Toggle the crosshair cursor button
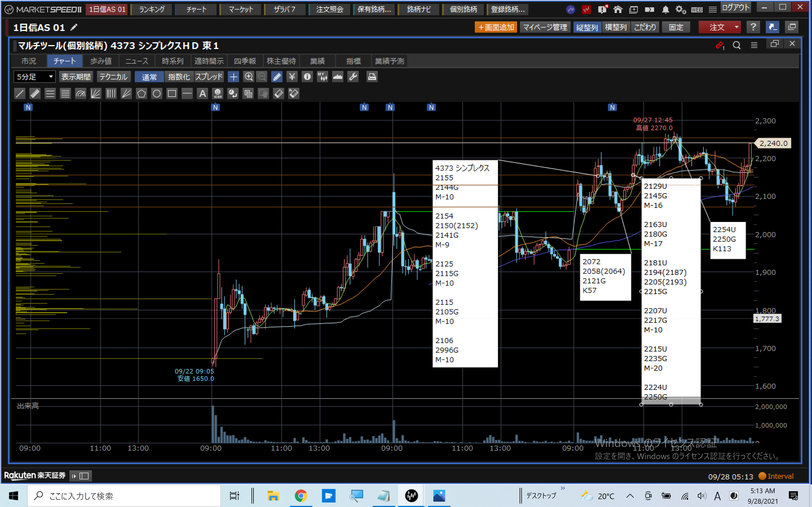 pyautogui.click(x=233, y=77)
